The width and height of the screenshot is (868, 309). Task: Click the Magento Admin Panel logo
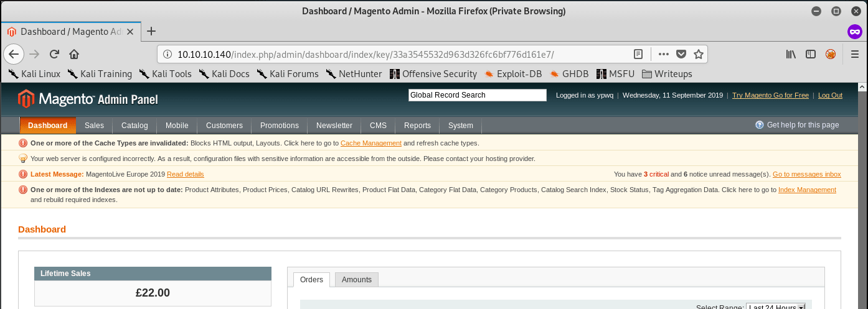click(x=88, y=99)
